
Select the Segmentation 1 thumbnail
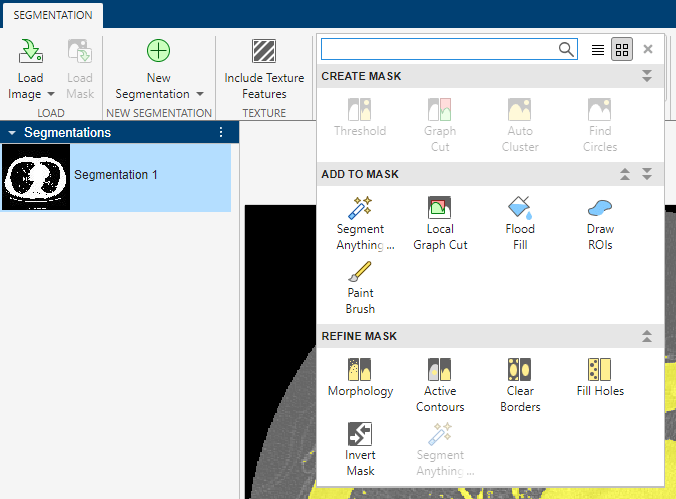[x=36, y=177]
